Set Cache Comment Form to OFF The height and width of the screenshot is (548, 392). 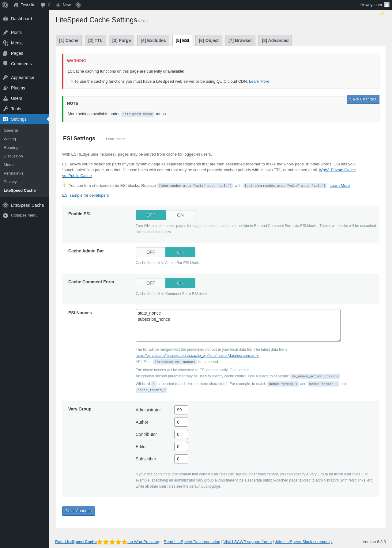(151, 283)
